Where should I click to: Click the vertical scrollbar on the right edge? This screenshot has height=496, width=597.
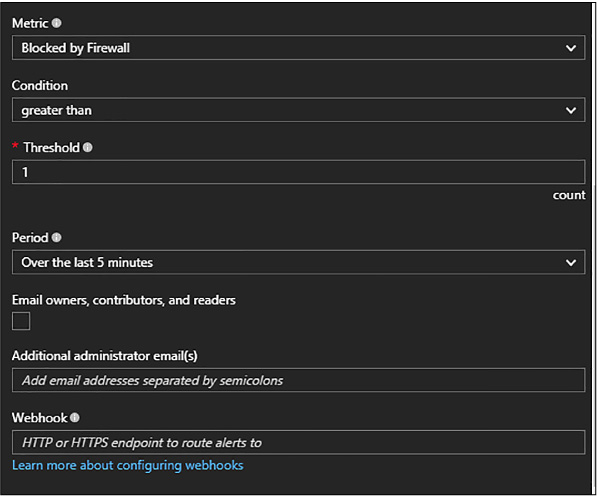593,247
